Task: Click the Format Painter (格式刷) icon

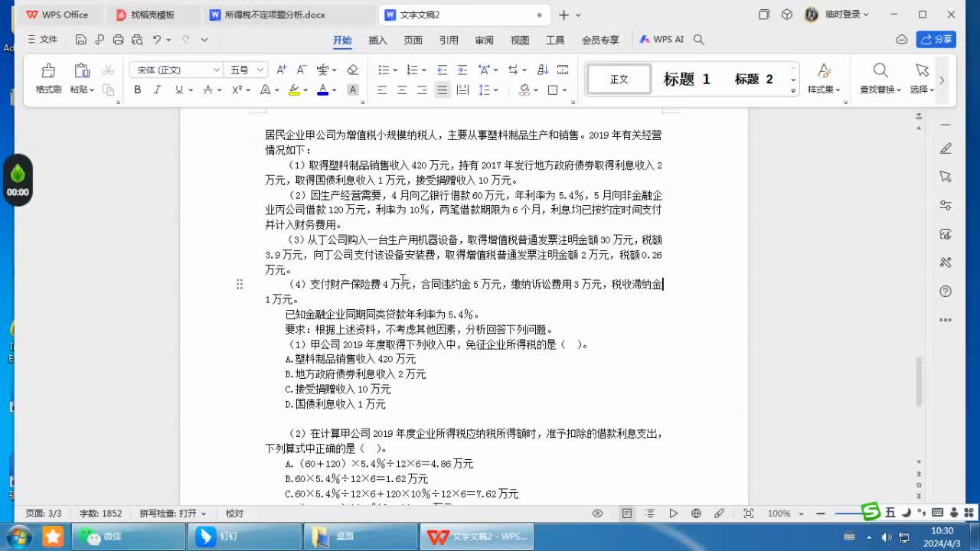Action: pyautogui.click(x=48, y=70)
